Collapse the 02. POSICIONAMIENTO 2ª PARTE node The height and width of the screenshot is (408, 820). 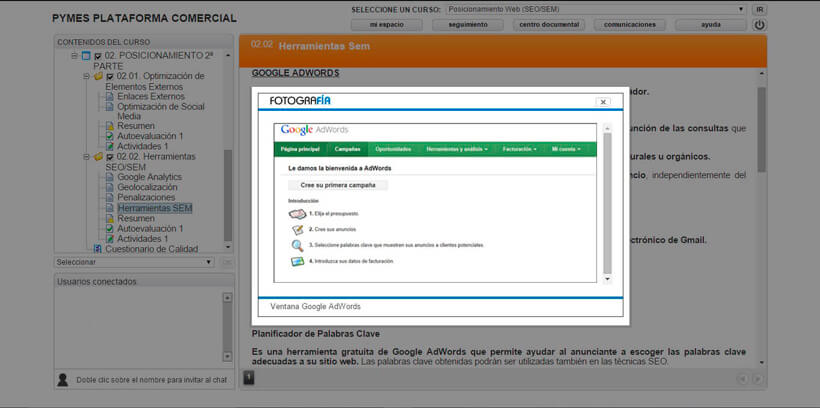tap(74, 56)
